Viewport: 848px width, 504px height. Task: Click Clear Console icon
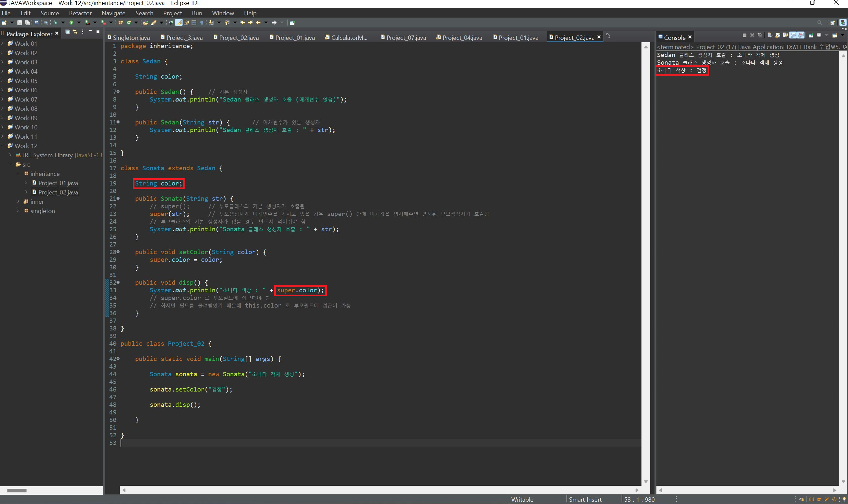(x=770, y=35)
